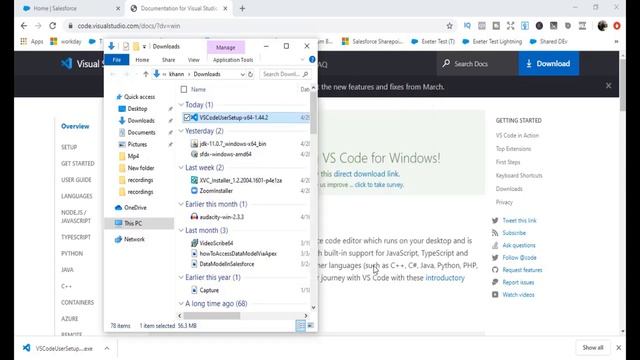Close the Chrome download bar
The height and width of the screenshot is (360, 640).
619,348
